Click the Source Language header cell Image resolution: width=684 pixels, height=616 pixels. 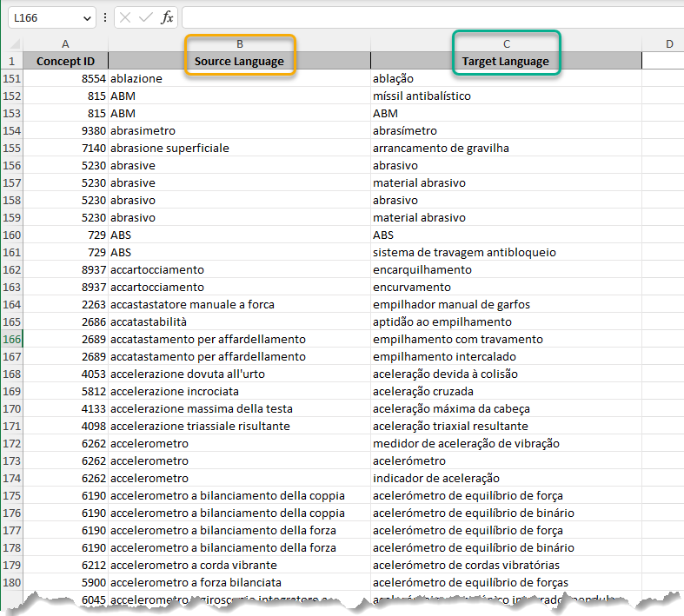pos(239,61)
